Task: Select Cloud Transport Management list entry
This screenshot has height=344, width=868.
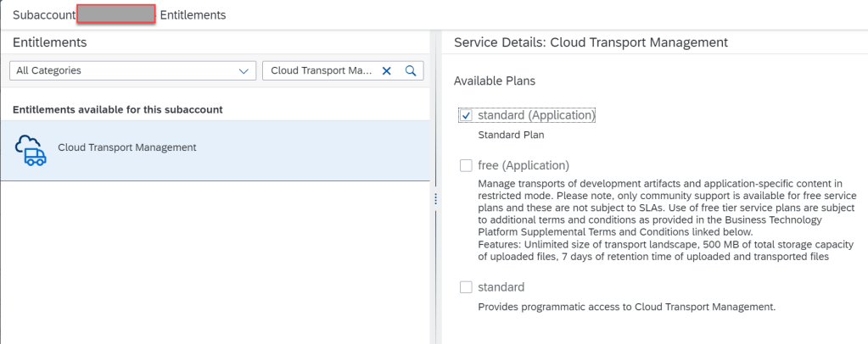Action: coord(127,147)
